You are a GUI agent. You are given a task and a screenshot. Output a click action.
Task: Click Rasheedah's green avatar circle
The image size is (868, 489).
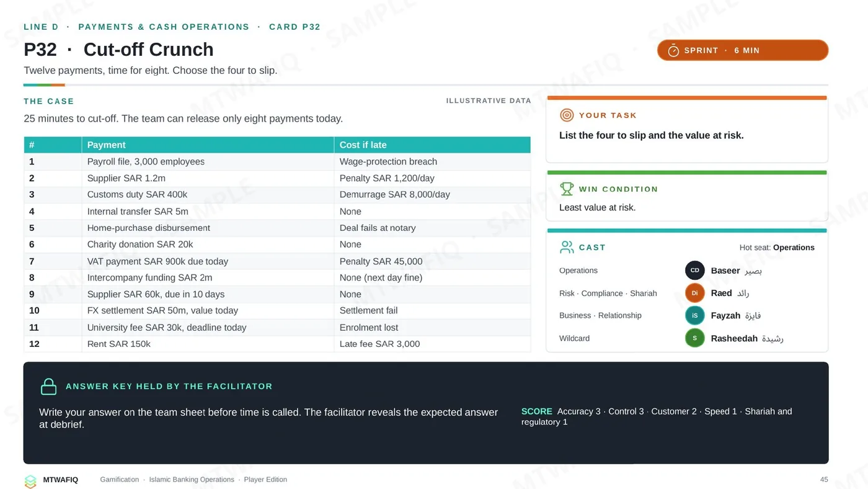tap(695, 338)
